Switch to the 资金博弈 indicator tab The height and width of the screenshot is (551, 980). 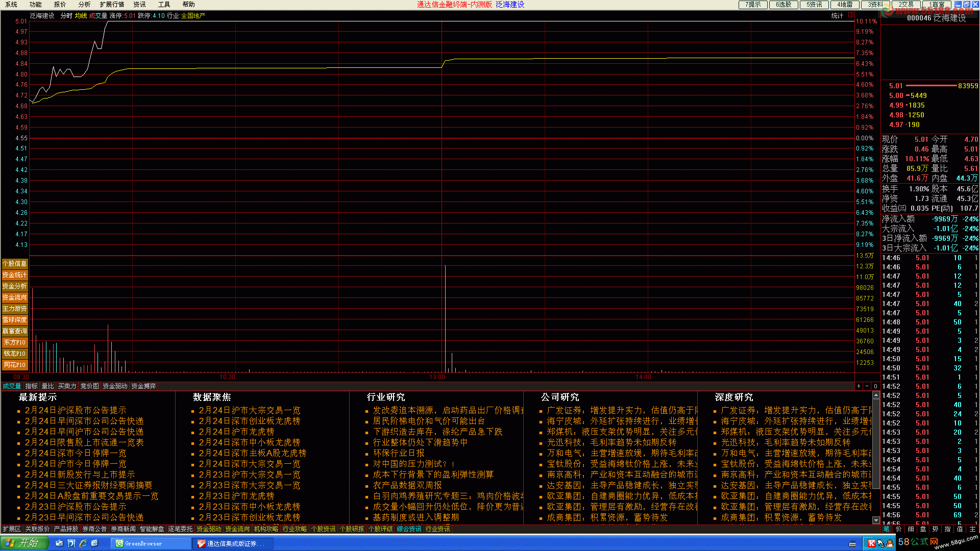click(143, 386)
